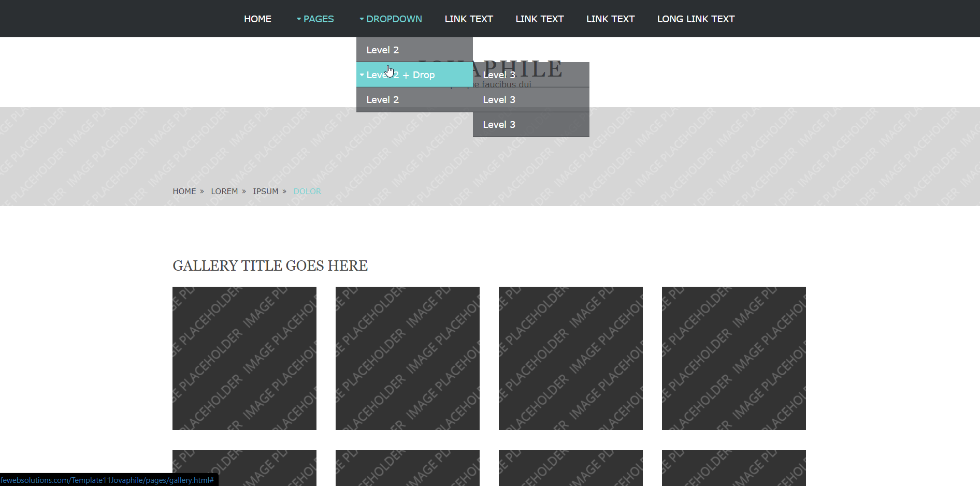The height and width of the screenshot is (486, 980).
Task: Open the HOME nav link
Action: 257,19
